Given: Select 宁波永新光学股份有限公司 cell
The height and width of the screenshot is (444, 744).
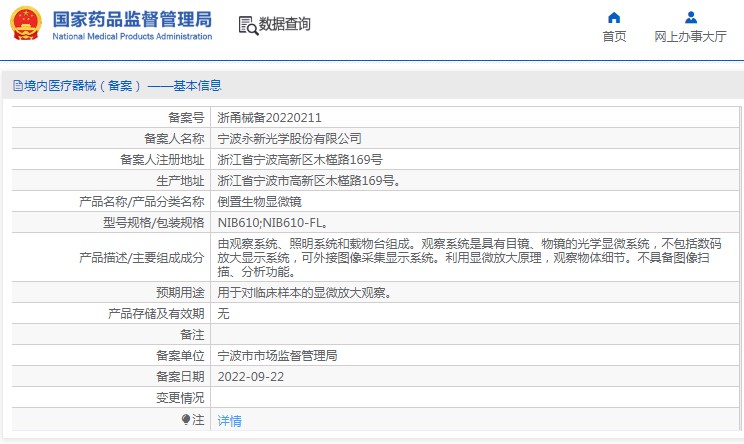Looking at the screenshot, I should (289, 139).
